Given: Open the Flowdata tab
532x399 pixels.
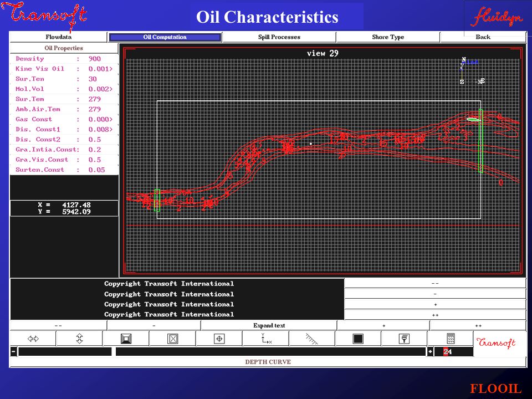Looking at the screenshot, I should [x=58, y=37].
